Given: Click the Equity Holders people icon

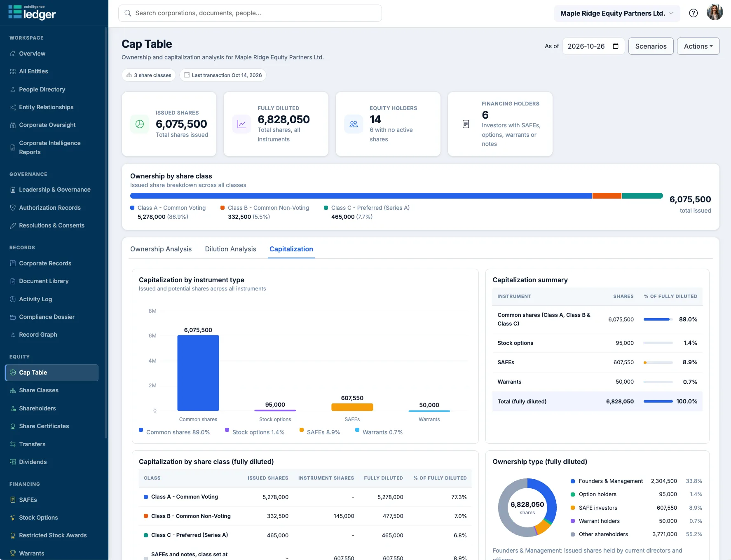Looking at the screenshot, I should [x=354, y=124].
